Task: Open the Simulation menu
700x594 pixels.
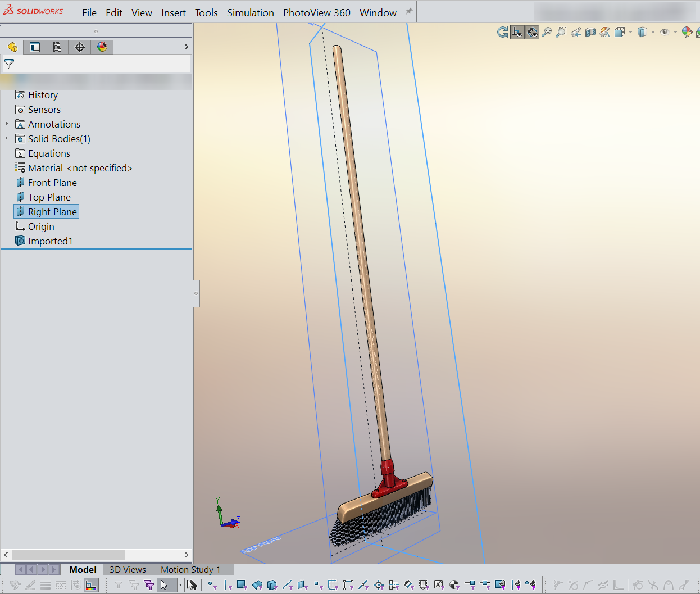Action: click(251, 12)
